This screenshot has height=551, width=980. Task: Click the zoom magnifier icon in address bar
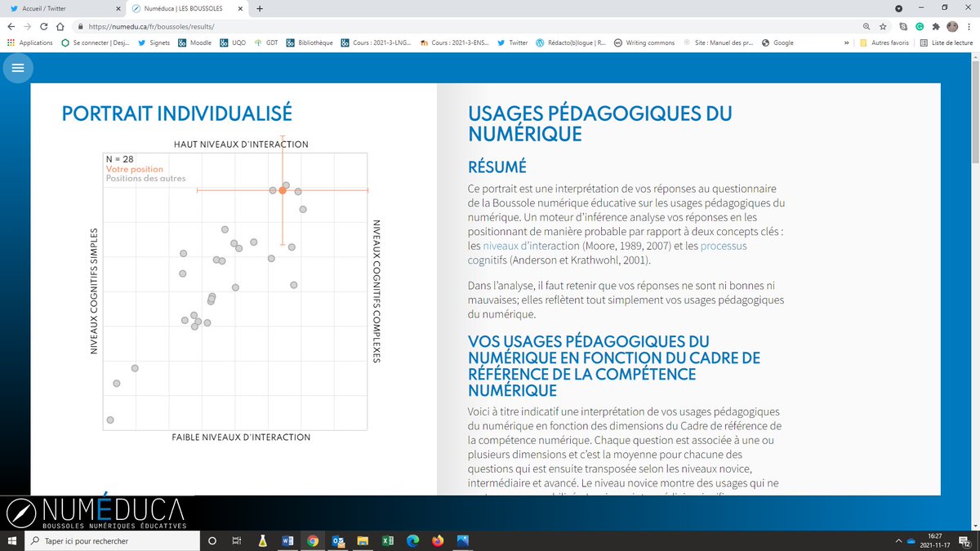point(866,26)
